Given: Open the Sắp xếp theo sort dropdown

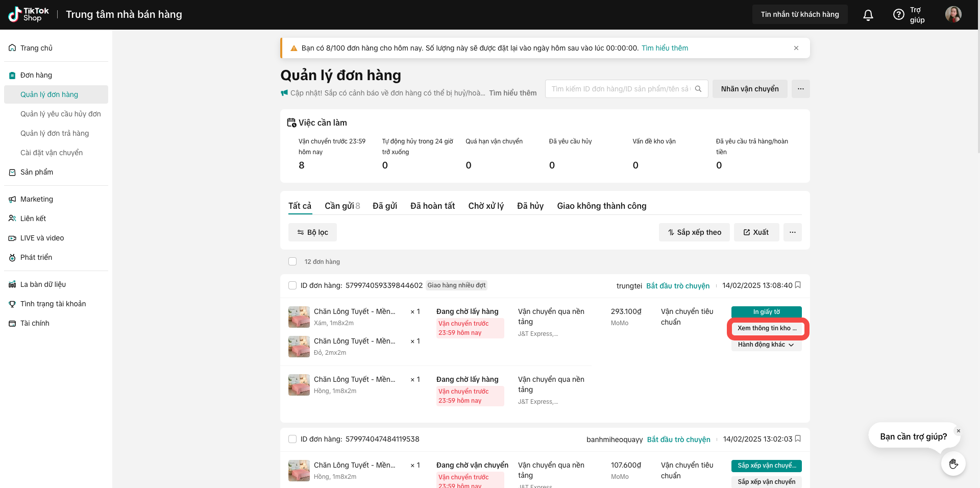Looking at the screenshot, I should point(694,232).
